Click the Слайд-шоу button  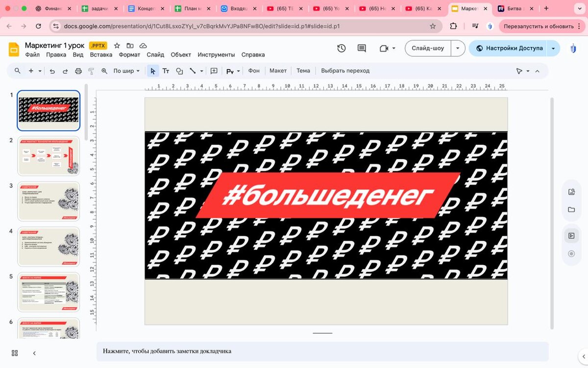(x=428, y=48)
